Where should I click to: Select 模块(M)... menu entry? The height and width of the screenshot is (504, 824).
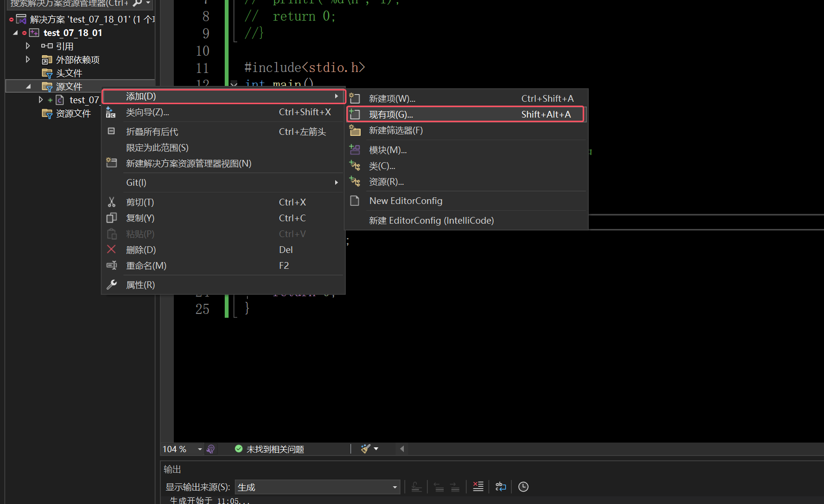(467, 150)
